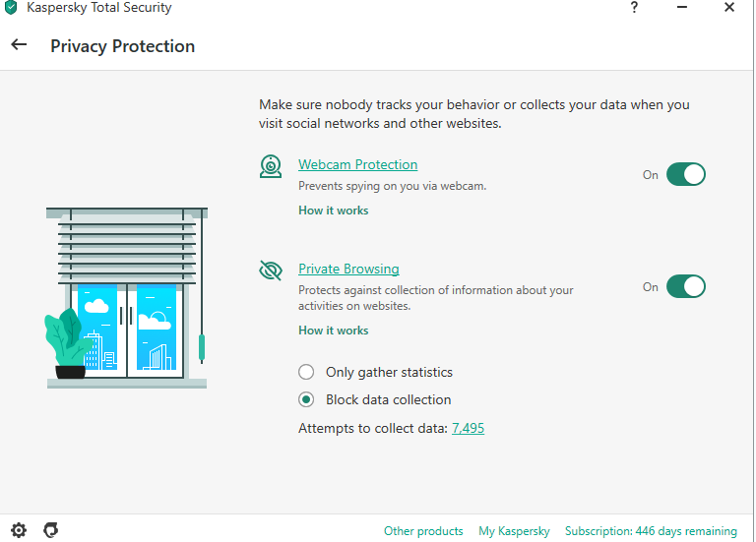Viewport: 756px width, 542px height.
Task: Open the Other products link
Action: [423, 531]
